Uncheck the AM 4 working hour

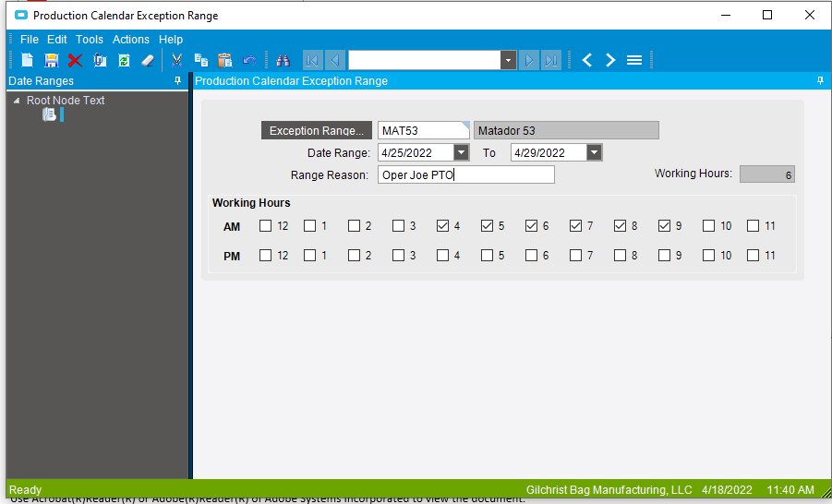click(442, 226)
